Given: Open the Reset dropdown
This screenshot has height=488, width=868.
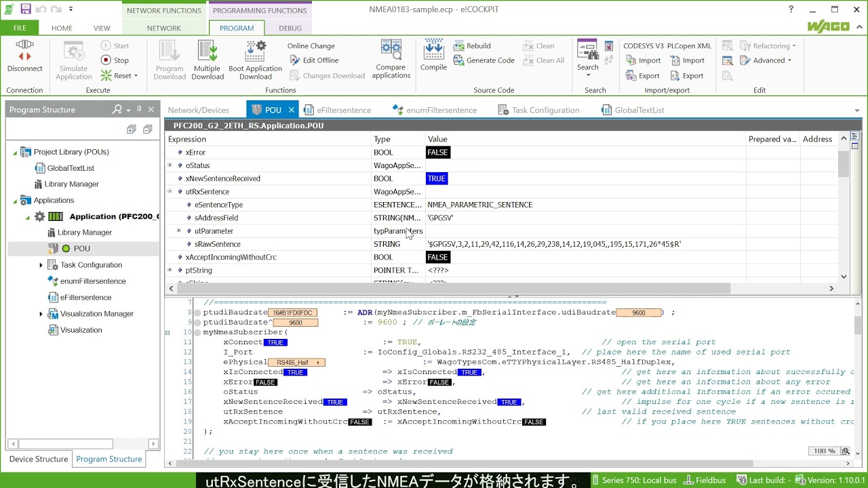Looking at the screenshot, I should 119,76.
